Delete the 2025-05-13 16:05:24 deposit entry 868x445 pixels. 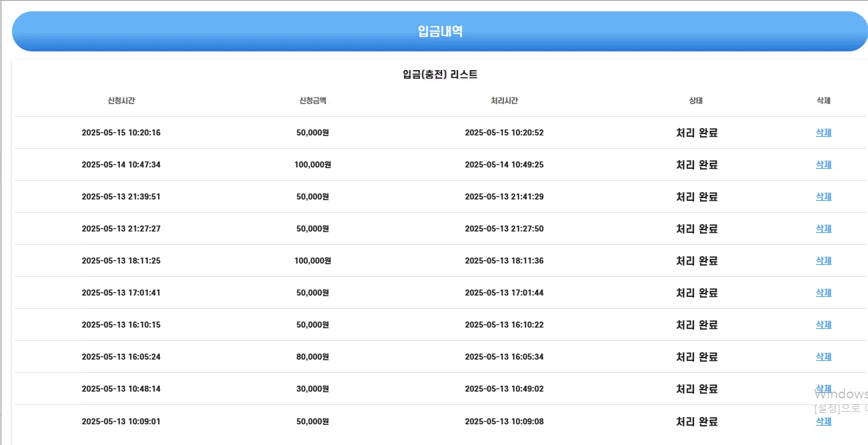(823, 357)
